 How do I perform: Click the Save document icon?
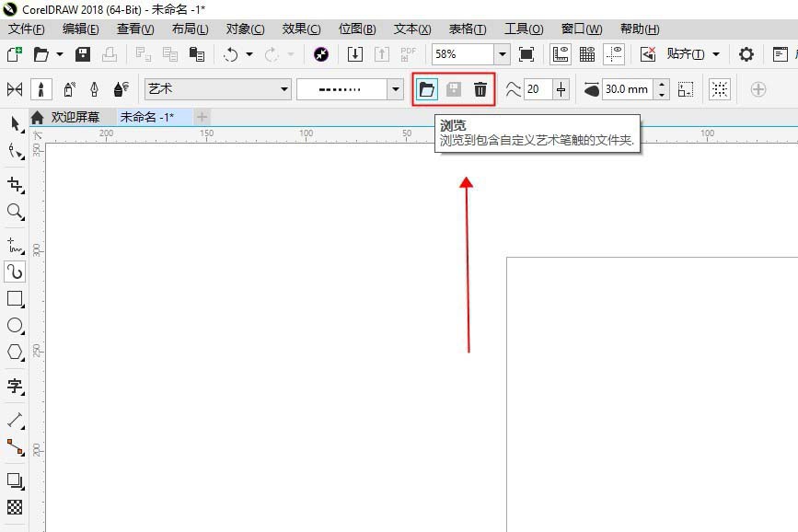click(x=83, y=54)
